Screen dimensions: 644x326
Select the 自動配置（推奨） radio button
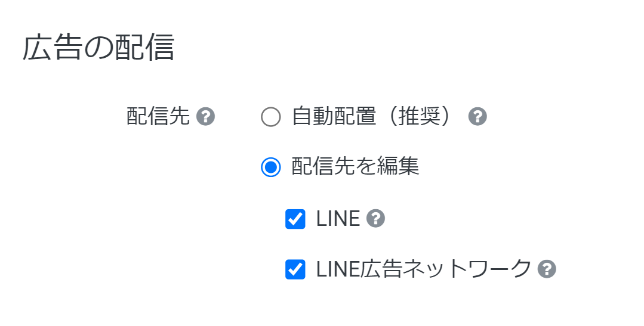(271, 117)
